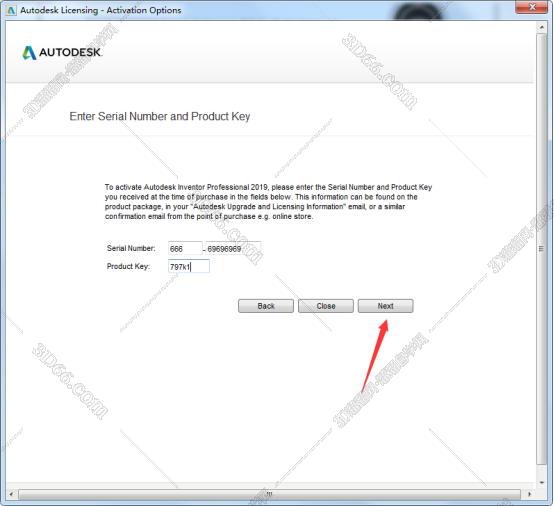Click the horizontal scrollbar thumb

tap(269, 494)
